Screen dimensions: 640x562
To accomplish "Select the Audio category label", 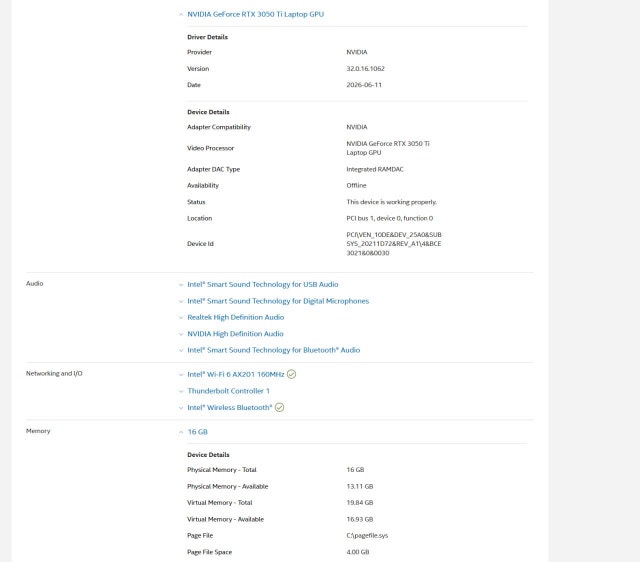I will [34, 283].
